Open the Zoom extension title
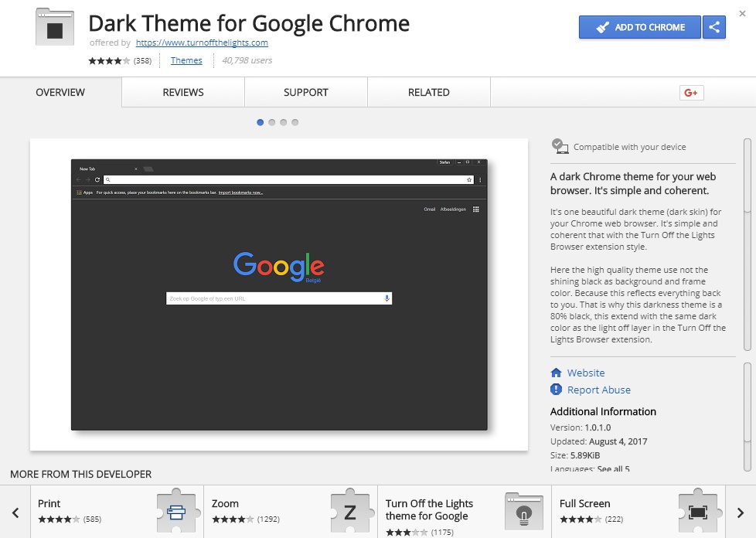This screenshot has height=538, width=756. click(225, 503)
